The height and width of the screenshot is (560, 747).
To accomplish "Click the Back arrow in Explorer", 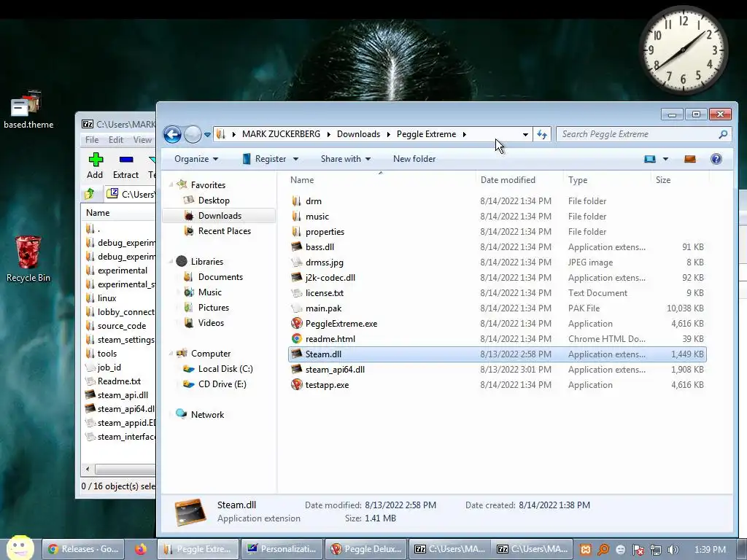I will pos(172,135).
